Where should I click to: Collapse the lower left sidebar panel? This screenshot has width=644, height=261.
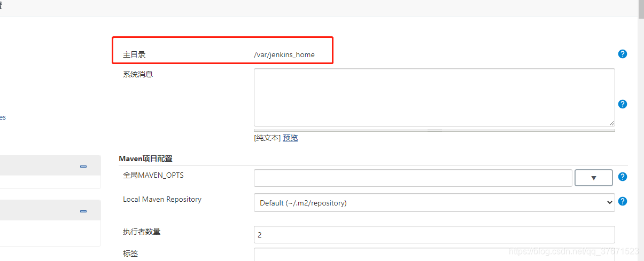pyautogui.click(x=83, y=211)
